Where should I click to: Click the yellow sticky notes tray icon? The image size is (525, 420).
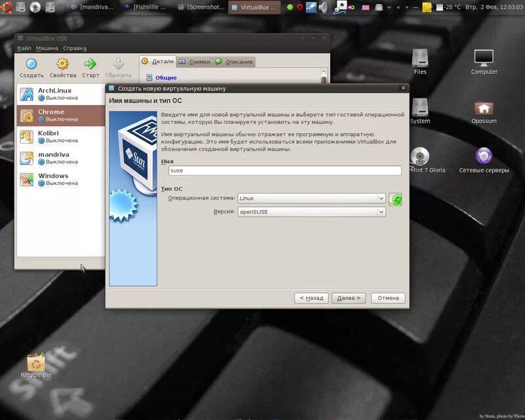427,7
